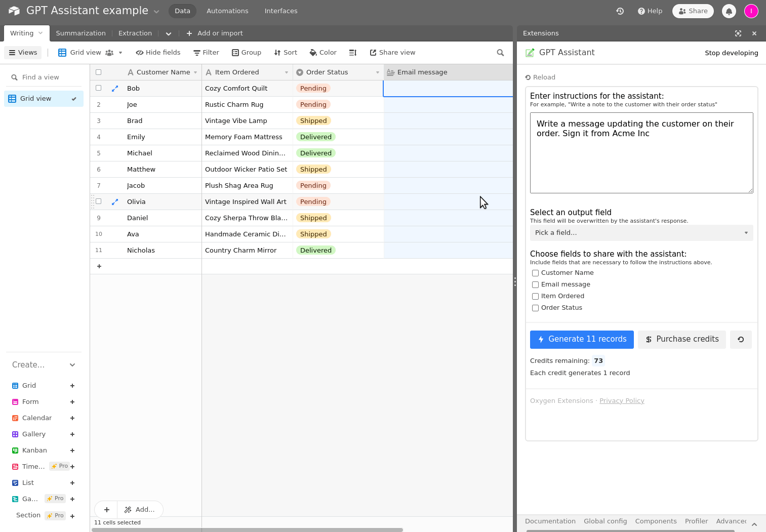Click the reset icon beside Purchase credits
This screenshot has width=766, height=532.
(x=740, y=340)
